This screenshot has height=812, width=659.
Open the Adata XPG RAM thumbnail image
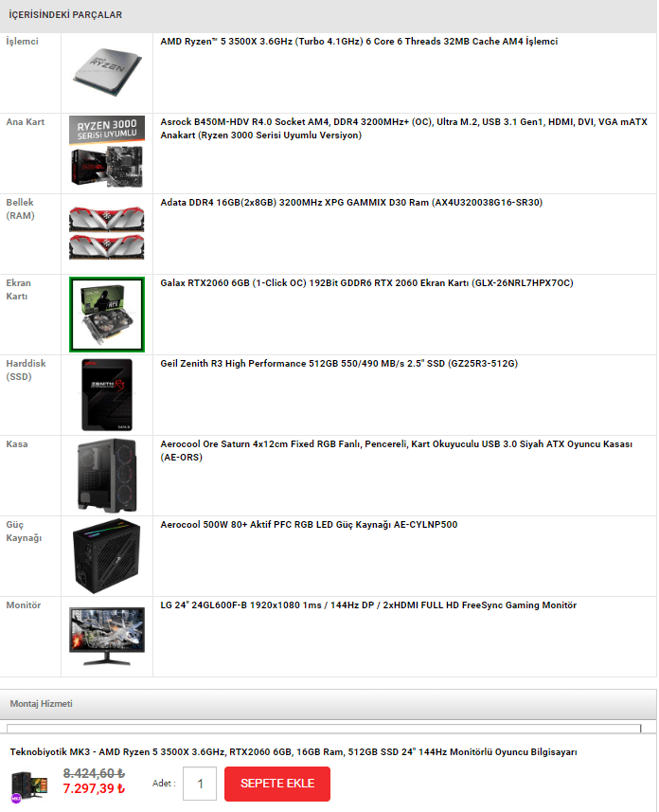107,233
